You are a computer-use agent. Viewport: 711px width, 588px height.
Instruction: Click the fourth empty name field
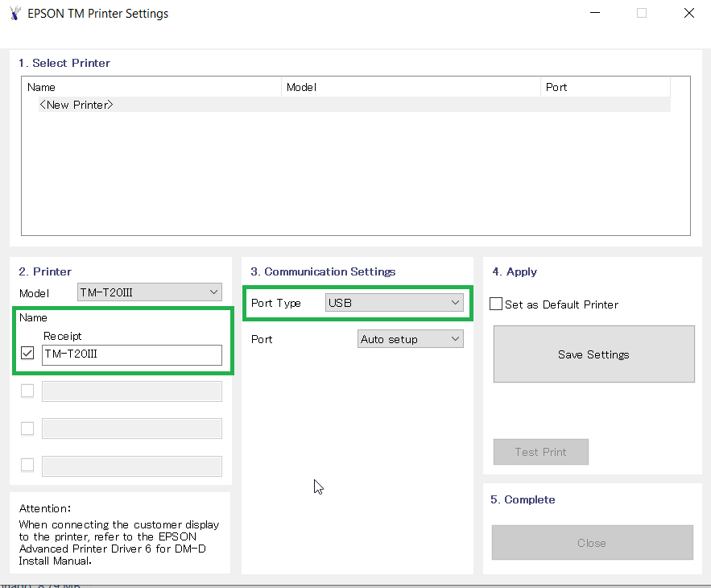(x=132, y=466)
